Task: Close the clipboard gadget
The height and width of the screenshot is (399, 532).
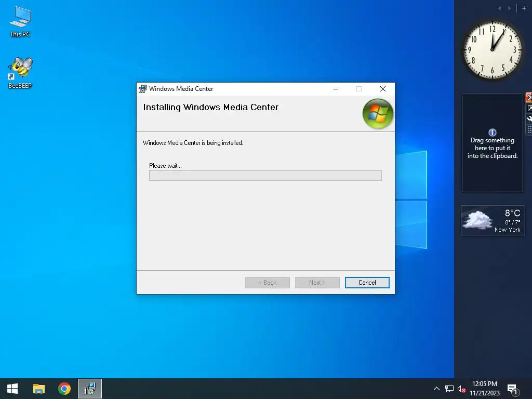Action: click(x=528, y=98)
